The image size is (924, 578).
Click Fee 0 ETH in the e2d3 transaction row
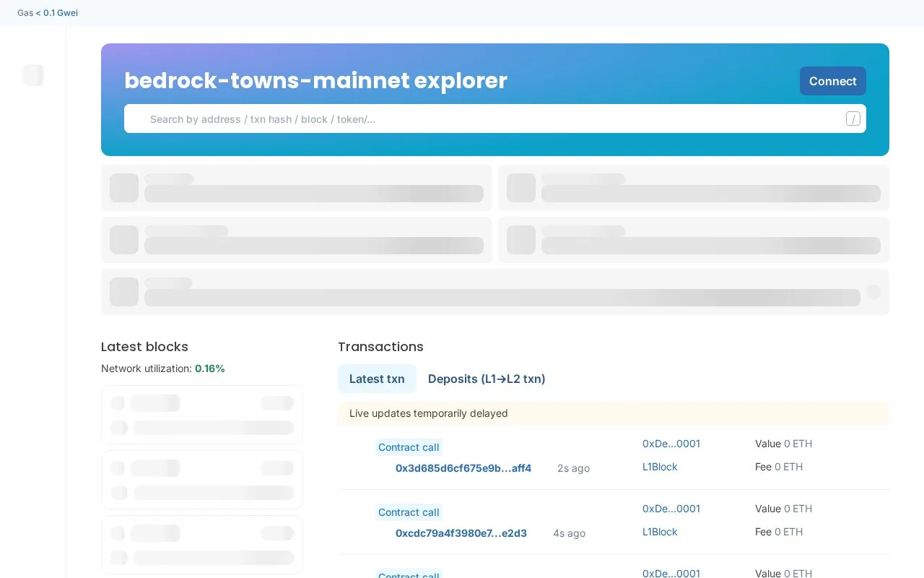tap(779, 532)
